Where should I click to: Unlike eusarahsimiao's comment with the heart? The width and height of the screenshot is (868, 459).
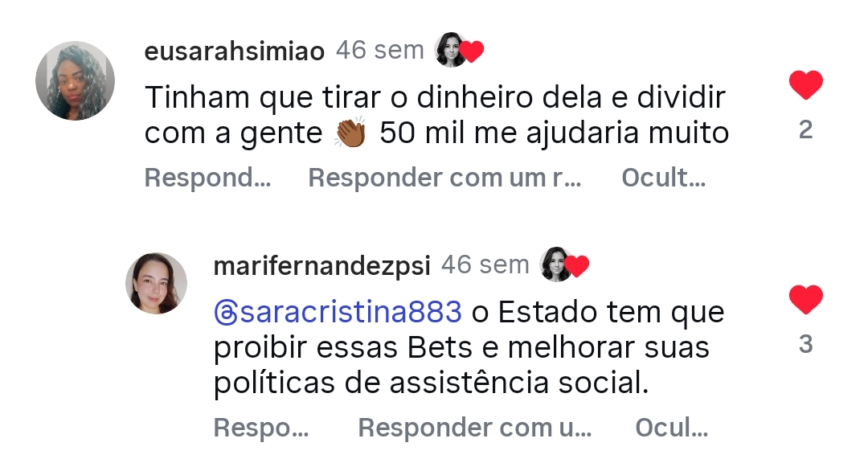(x=805, y=85)
